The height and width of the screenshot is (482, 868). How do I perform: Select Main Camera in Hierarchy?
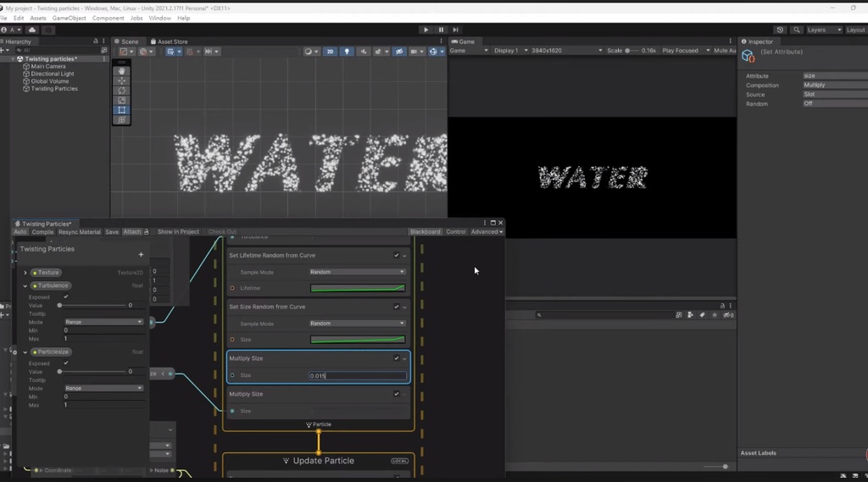tap(47, 66)
